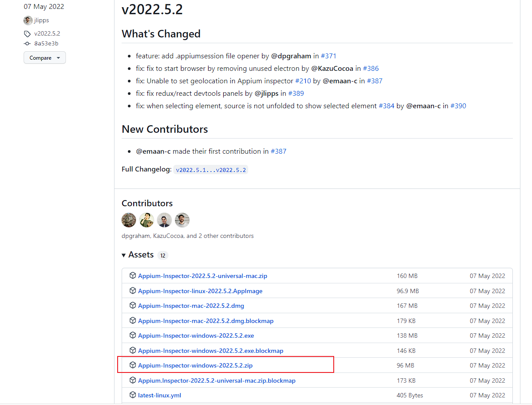The height and width of the screenshot is (405, 532).
Task: Click the Assets count badge 12
Action: pyautogui.click(x=163, y=255)
